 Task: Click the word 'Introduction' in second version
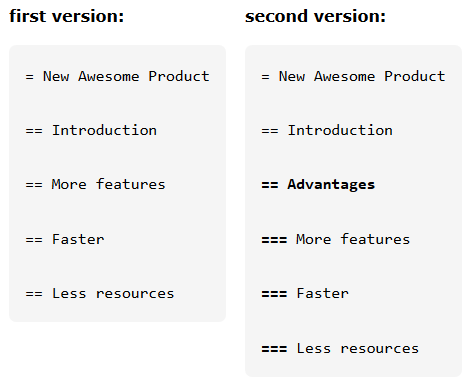tap(340, 130)
